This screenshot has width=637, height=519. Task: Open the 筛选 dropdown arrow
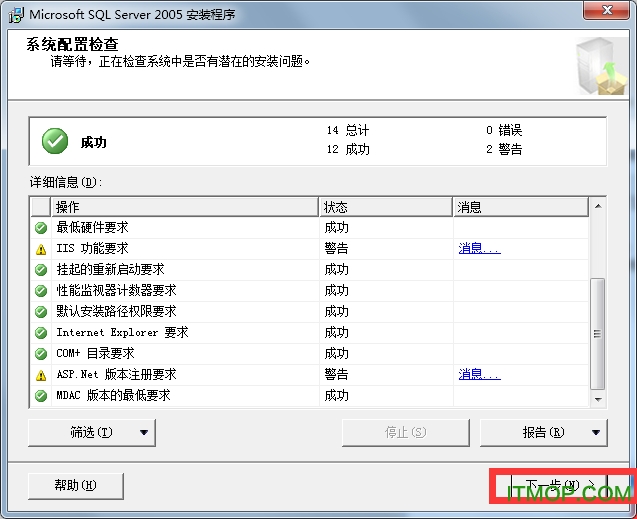[145, 433]
